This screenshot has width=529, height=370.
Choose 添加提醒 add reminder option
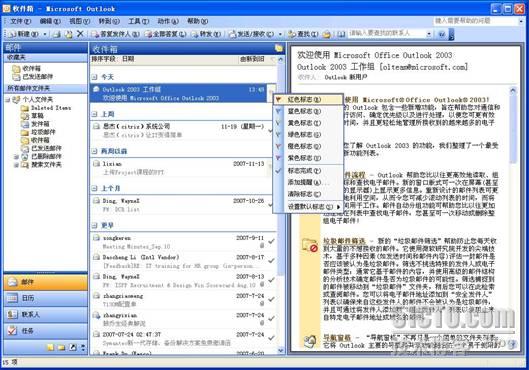point(308,182)
